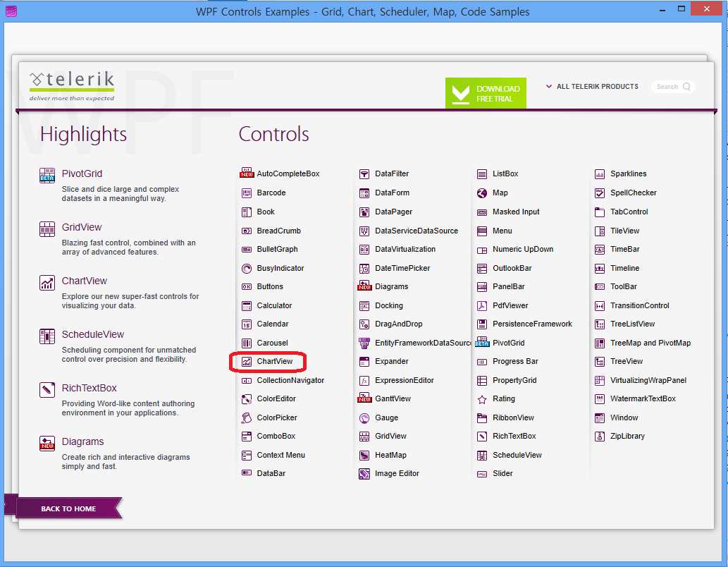Click the GanttView new icon
Image resolution: width=728 pixels, height=567 pixels.
point(364,398)
